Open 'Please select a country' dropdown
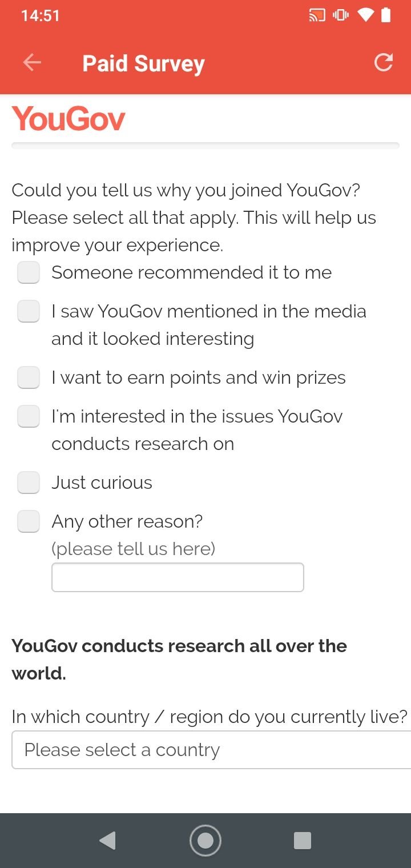The width and height of the screenshot is (411, 868). 211,750
